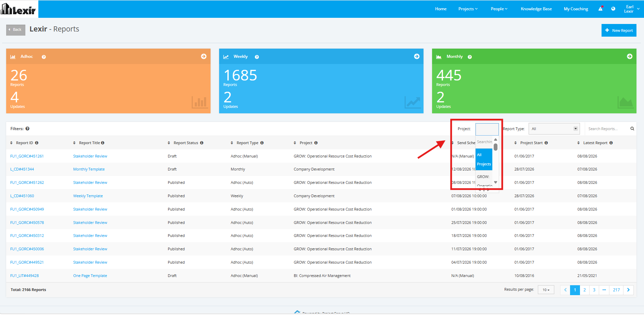Click the Project dropdown list scrollbar
Screen dimensions: 644x315
tap(495, 147)
